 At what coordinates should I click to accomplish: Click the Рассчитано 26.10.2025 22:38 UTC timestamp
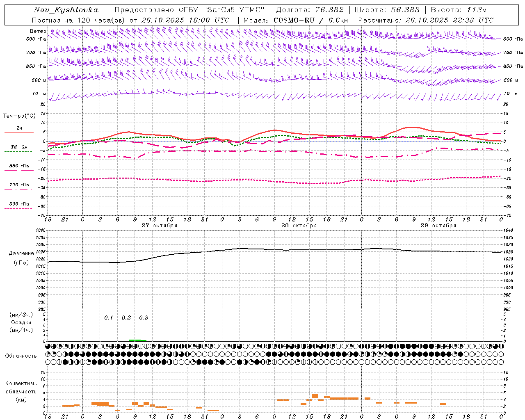[426, 20]
